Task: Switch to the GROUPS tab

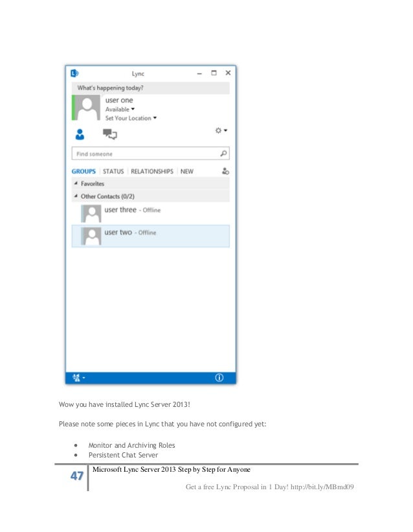Action: click(84, 171)
